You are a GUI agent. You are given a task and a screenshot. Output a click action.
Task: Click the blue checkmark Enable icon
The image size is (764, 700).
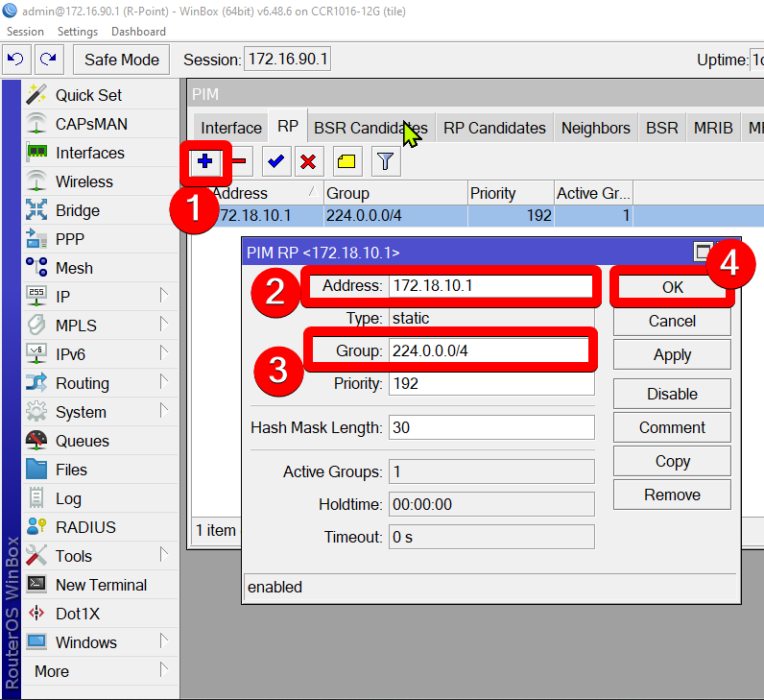[276, 161]
